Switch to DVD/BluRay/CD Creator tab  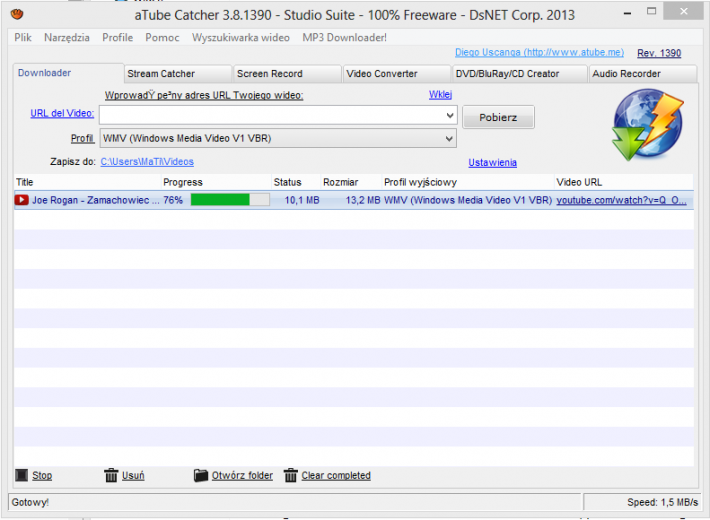(520, 74)
